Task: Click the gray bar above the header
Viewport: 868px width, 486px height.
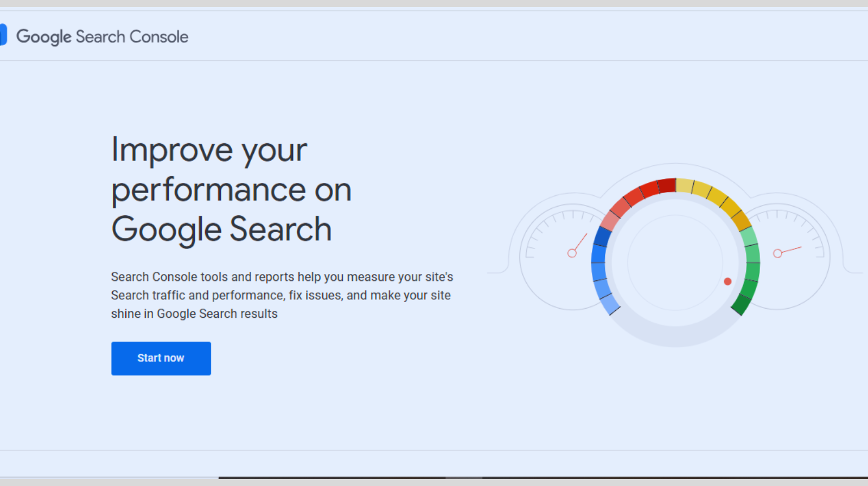Action: click(434, 4)
